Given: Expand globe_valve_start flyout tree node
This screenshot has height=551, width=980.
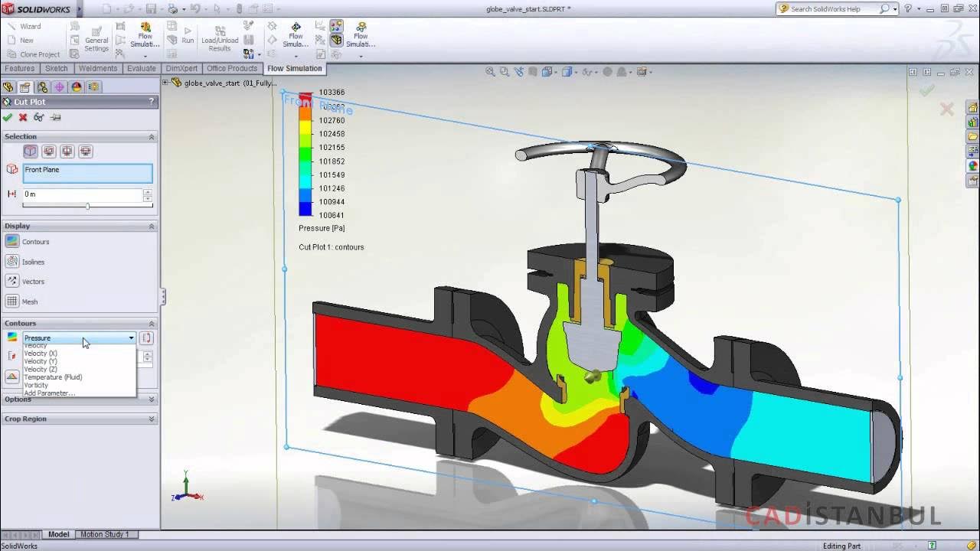Looking at the screenshot, I should [165, 83].
